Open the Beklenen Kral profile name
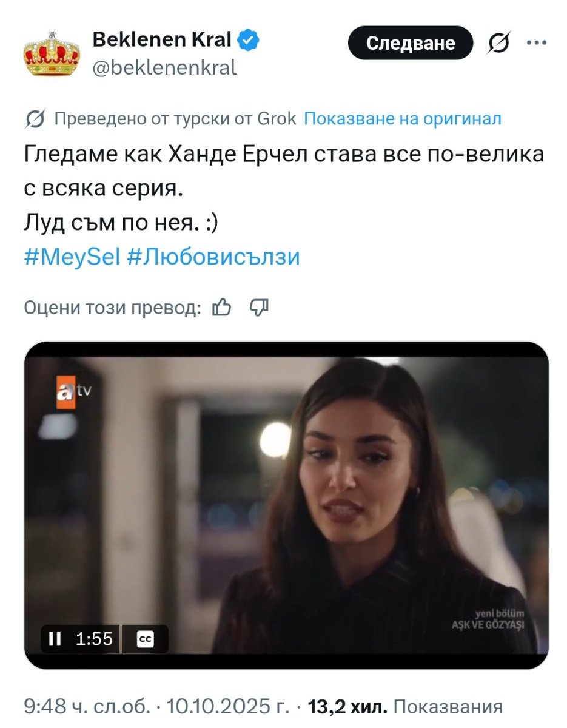 click(x=162, y=40)
